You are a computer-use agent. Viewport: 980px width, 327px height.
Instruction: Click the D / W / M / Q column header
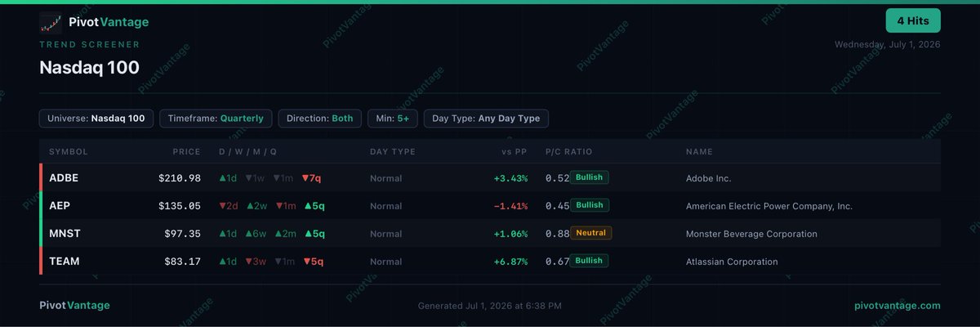click(247, 152)
